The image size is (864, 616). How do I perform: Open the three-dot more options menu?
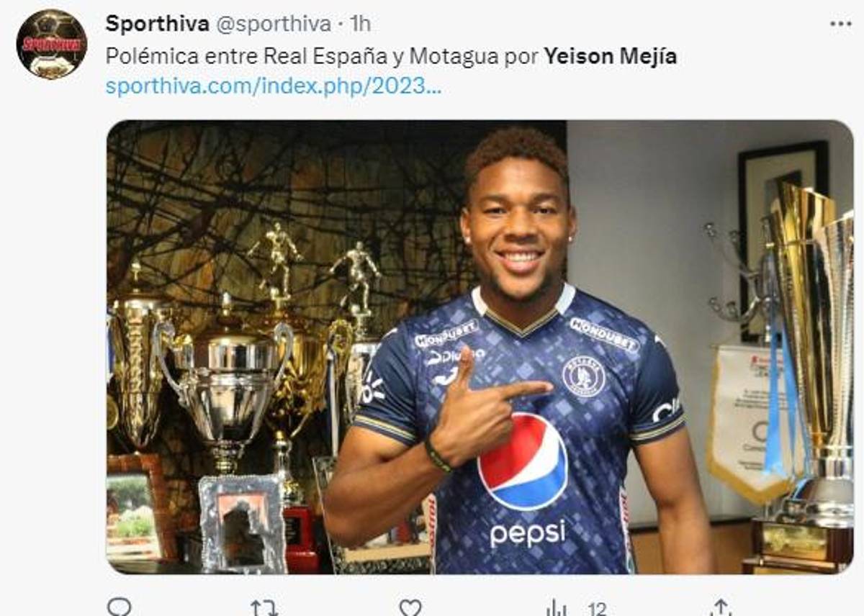click(x=840, y=24)
